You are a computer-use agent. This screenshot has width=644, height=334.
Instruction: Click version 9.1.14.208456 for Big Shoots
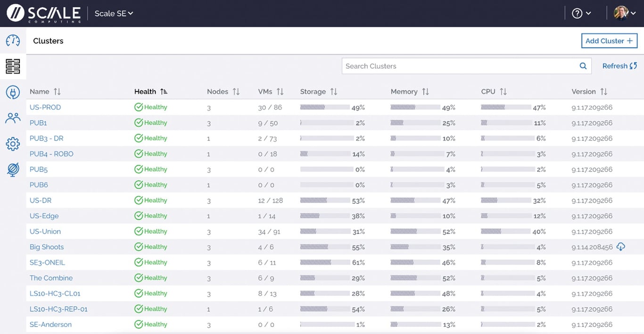point(592,247)
